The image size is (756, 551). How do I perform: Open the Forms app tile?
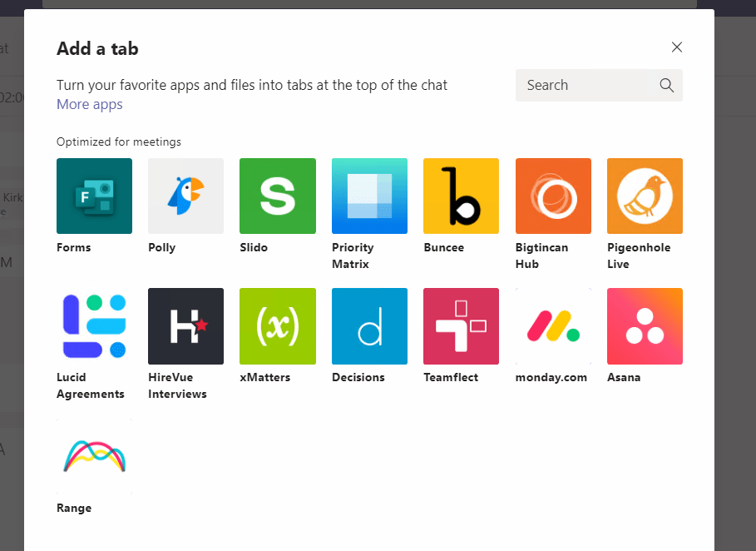coord(94,196)
